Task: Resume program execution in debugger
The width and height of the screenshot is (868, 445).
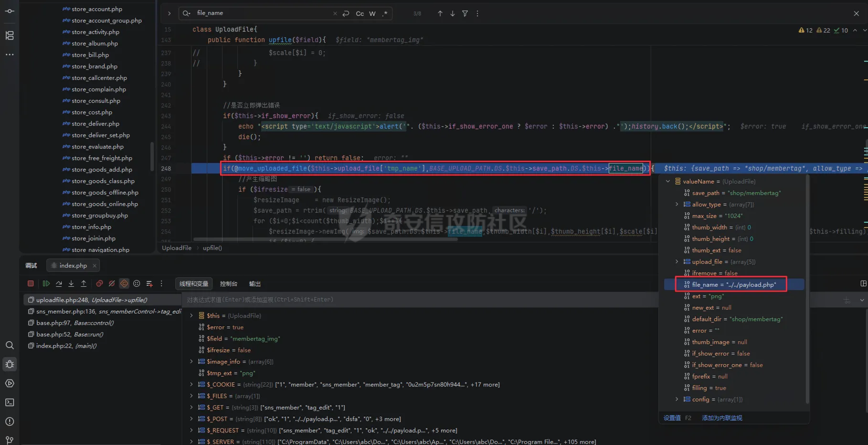Action: tap(46, 283)
